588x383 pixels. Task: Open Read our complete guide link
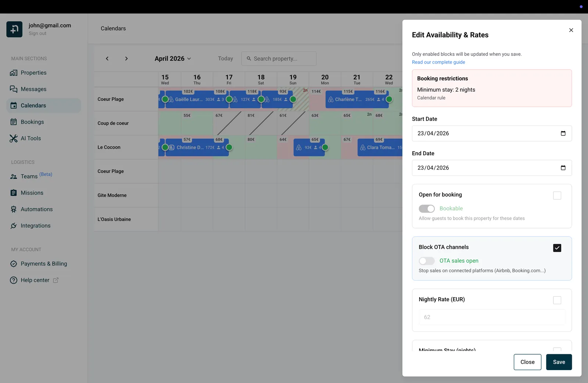click(438, 62)
